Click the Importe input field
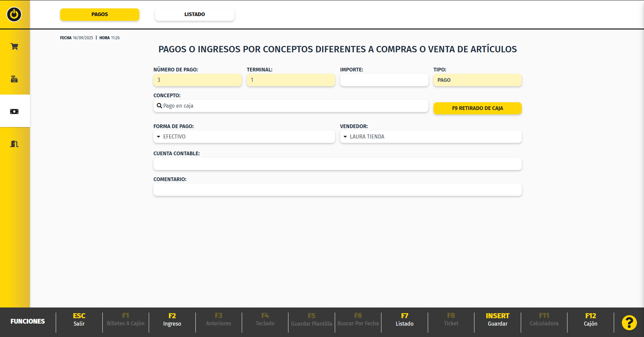 pos(384,80)
